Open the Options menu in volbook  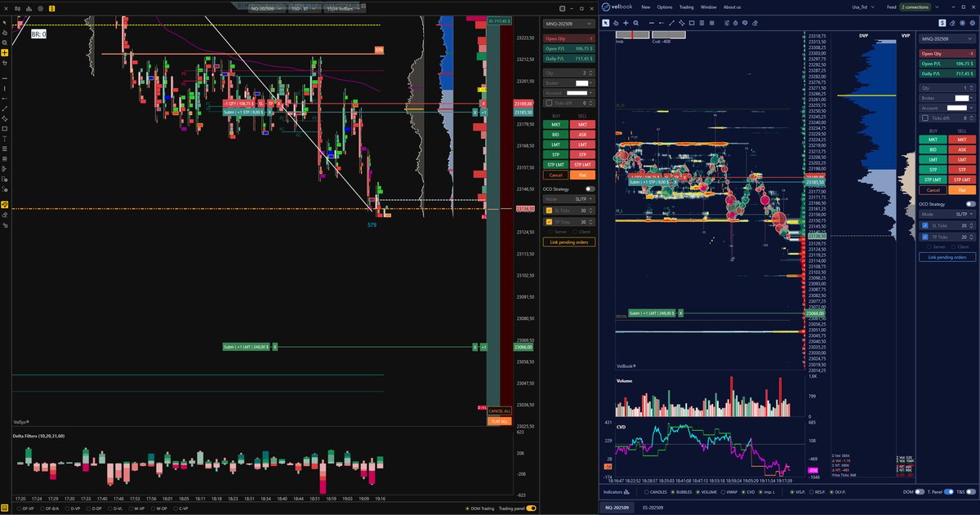[x=666, y=7]
